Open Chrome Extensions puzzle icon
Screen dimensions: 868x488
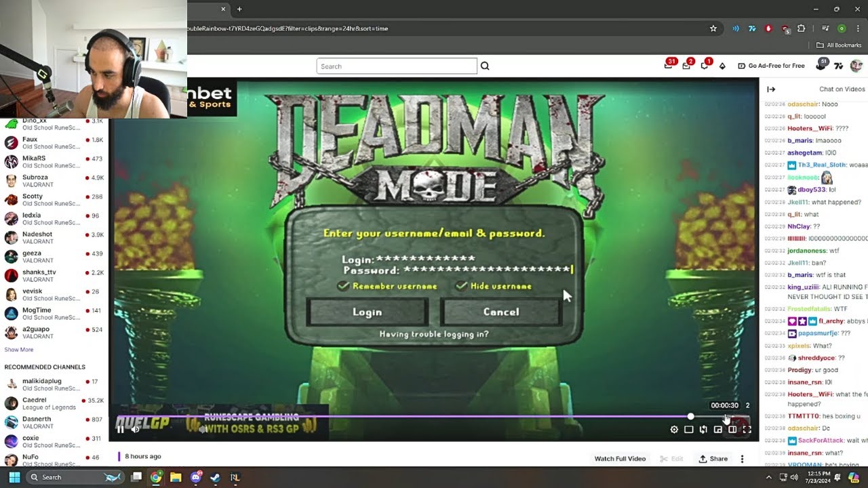[802, 28]
